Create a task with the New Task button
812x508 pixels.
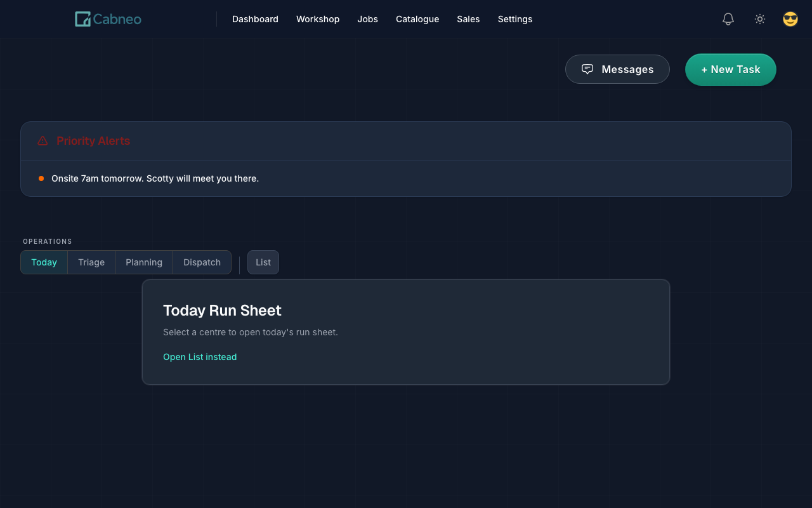pos(730,69)
